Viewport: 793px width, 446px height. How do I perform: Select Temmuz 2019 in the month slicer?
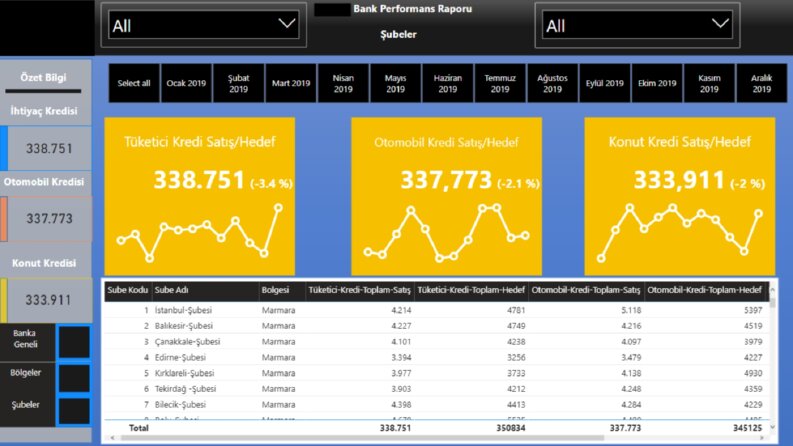(x=500, y=83)
